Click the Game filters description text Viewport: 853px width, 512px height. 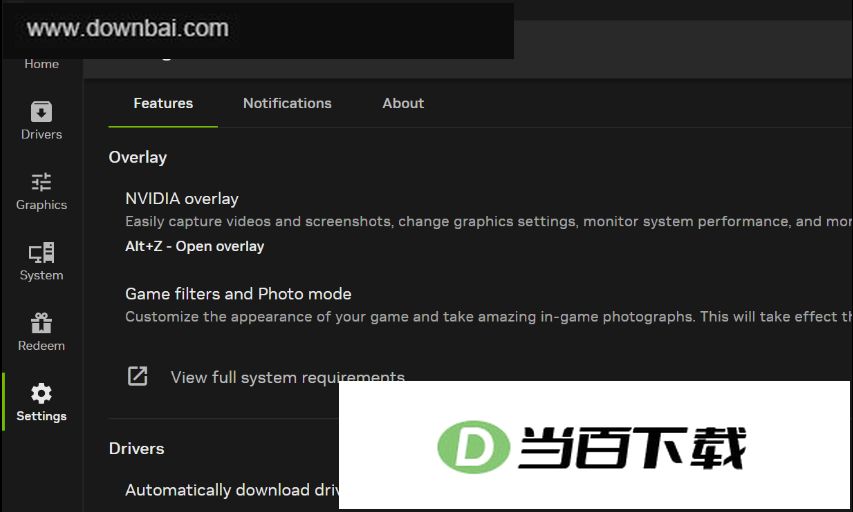click(x=489, y=317)
